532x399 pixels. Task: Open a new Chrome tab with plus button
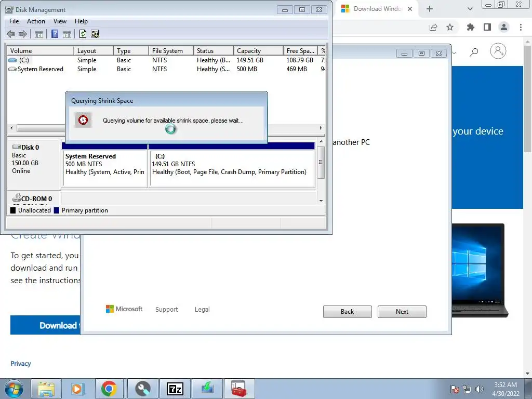[430, 9]
